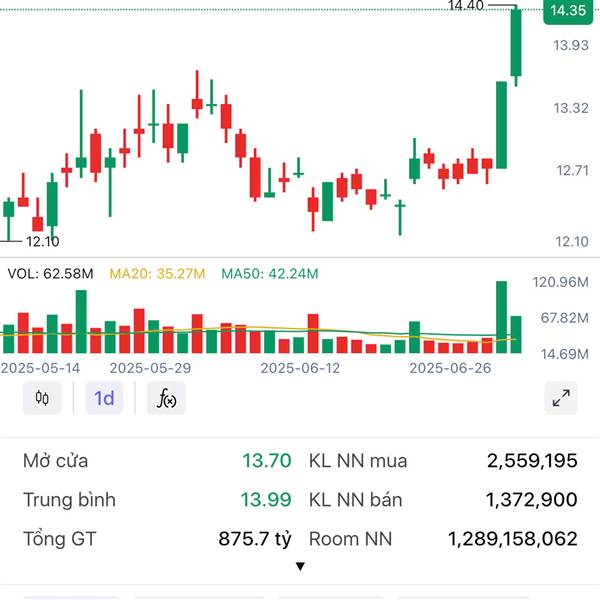Tap the 13.93 price axis label
The image size is (600, 600).
tap(571, 46)
